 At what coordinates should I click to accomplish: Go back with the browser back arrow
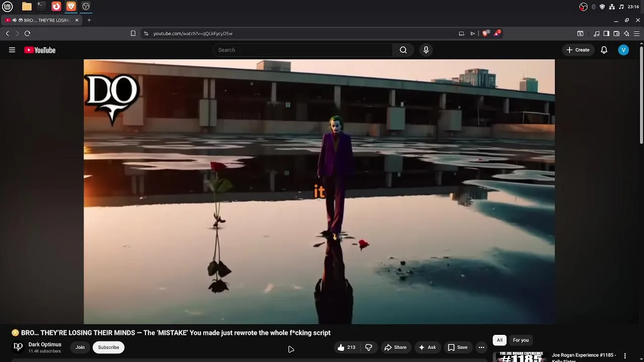(8, 34)
